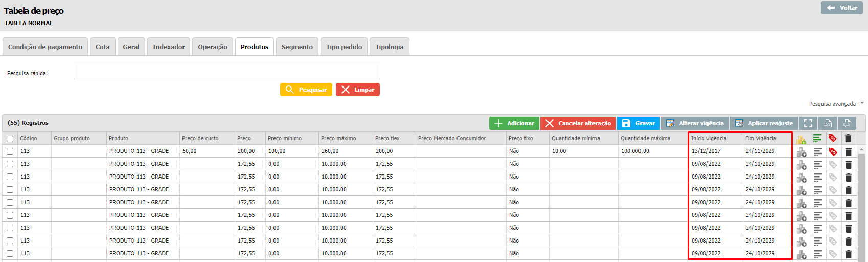Click the end date cell 24/11/2029
The image size is (868, 262).
point(768,151)
